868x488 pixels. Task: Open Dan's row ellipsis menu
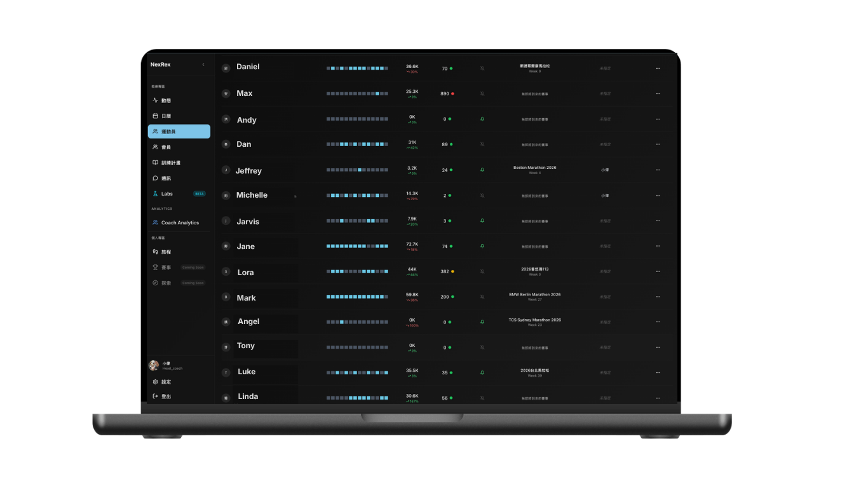[x=658, y=144]
